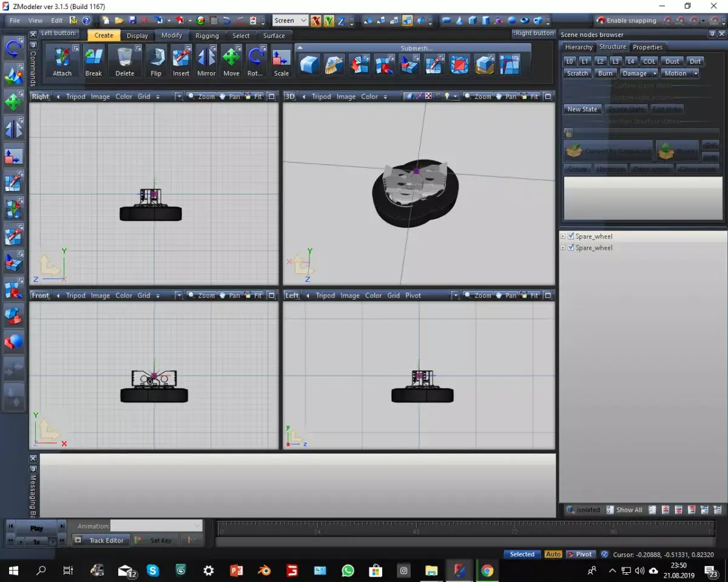Click the mirror icon in left sidebar
Viewport: 728px width, 582px height.
click(13, 129)
